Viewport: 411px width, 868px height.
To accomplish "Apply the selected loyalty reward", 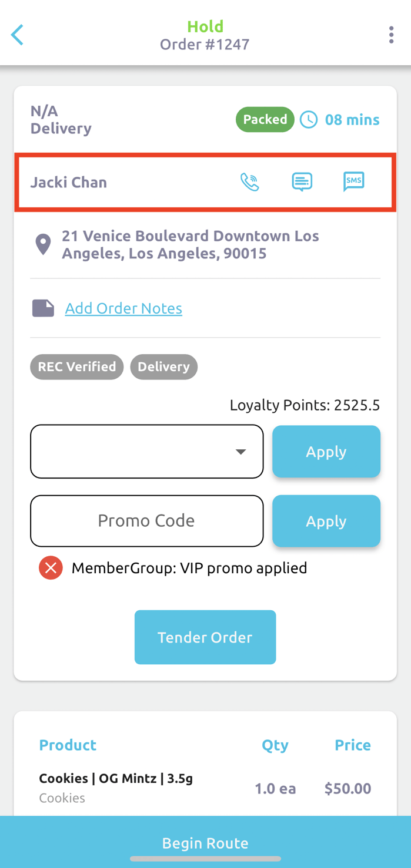I will coord(326,451).
